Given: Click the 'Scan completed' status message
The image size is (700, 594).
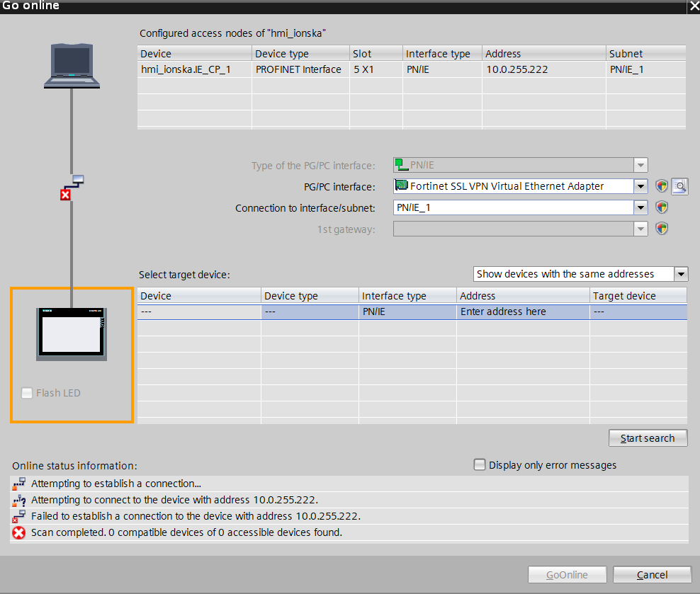Looking at the screenshot, I should [x=186, y=532].
